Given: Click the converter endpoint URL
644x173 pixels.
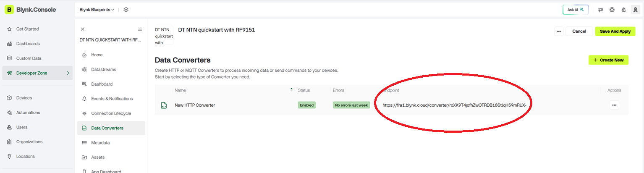Looking at the screenshot, I should click(454, 105).
